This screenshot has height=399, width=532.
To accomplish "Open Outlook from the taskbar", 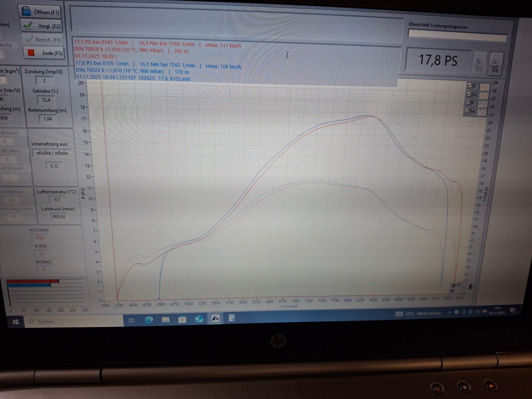I will [199, 319].
